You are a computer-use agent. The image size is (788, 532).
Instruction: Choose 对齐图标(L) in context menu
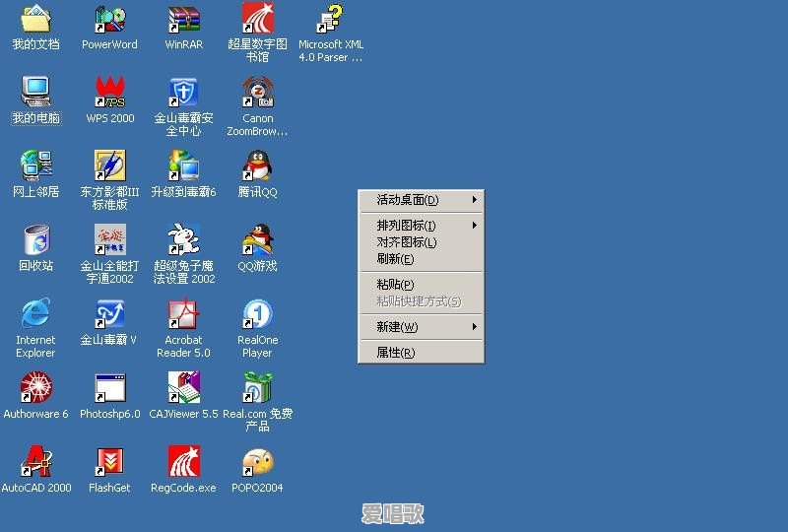point(422,242)
